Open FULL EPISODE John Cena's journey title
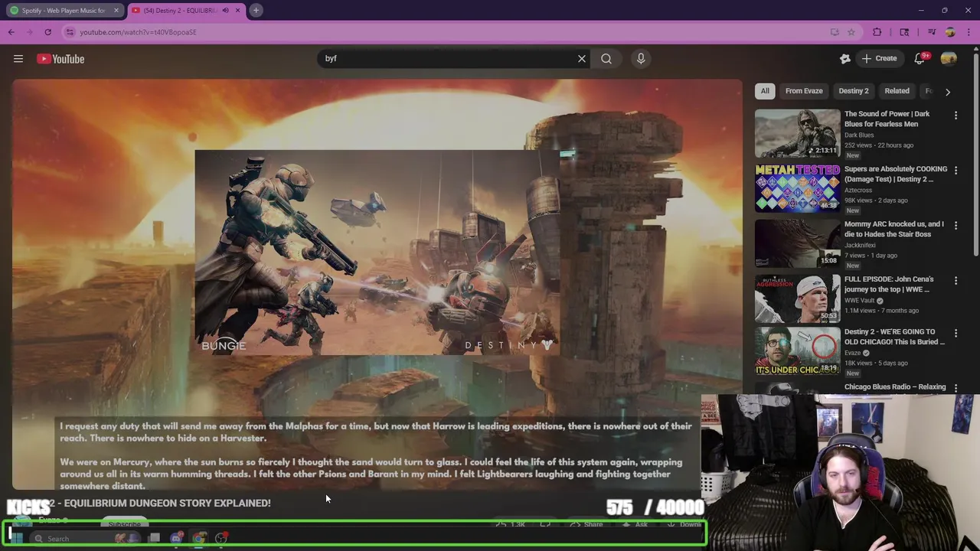 (889, 285)
